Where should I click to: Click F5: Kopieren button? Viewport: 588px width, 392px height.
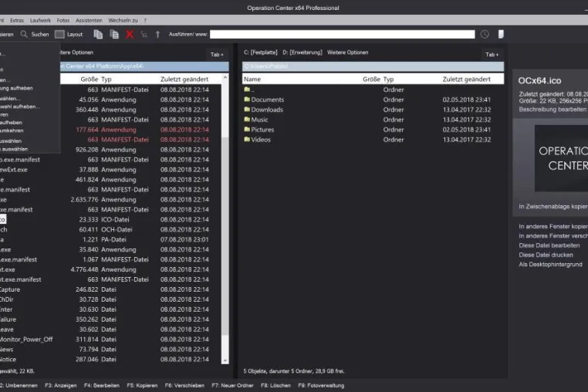tap(142, 385)
